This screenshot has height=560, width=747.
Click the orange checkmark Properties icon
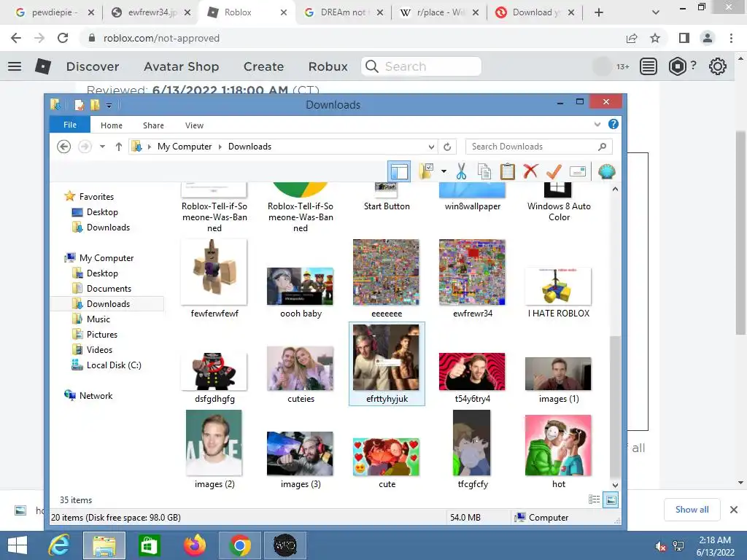point(554,171)
